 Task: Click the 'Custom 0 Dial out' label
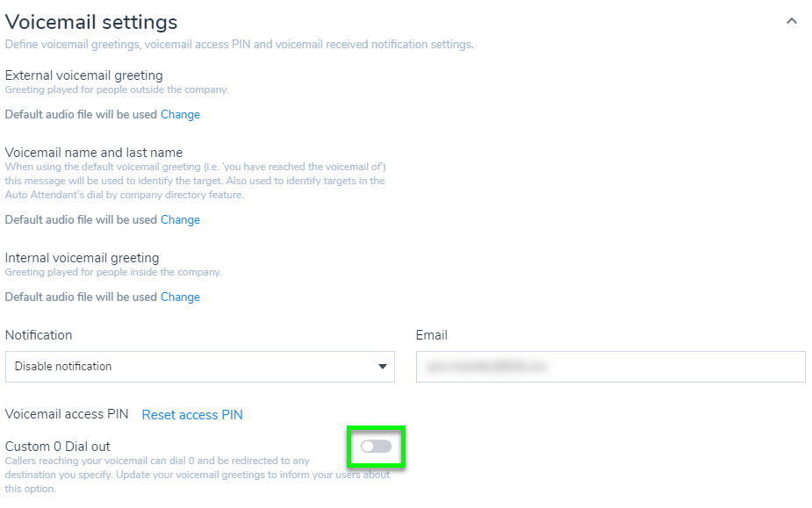coord(58,447)
